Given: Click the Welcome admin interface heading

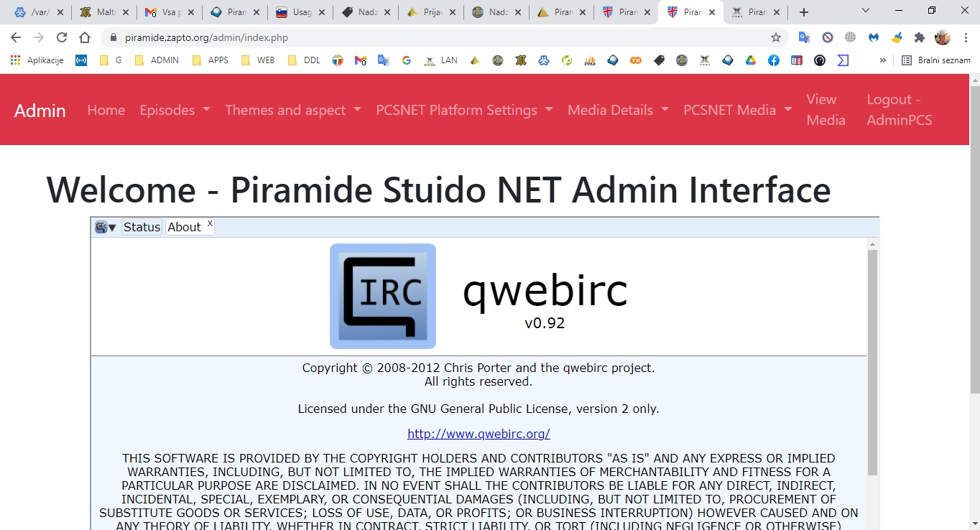Looking at the screenshot, I should pyautogui.click(x=438, y=190).
